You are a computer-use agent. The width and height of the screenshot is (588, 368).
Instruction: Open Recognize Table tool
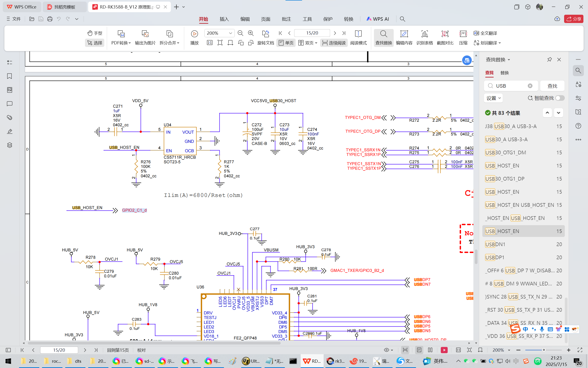(x=424, y=37)
